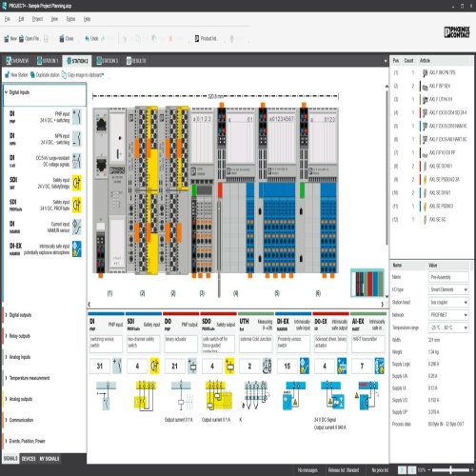Screen dimensions: 476x476
Task: Click the zoom out minus icon
Action: click(429, 470)
